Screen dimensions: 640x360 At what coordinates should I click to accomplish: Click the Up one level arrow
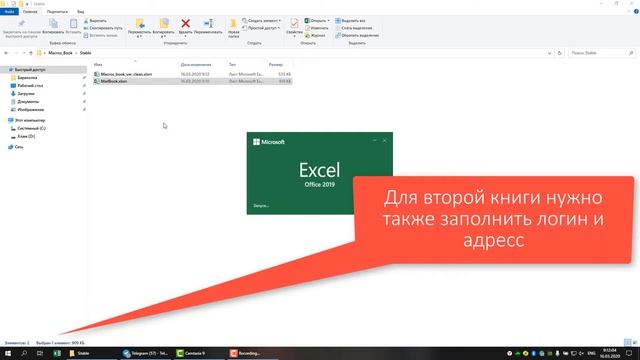[31, 53]
